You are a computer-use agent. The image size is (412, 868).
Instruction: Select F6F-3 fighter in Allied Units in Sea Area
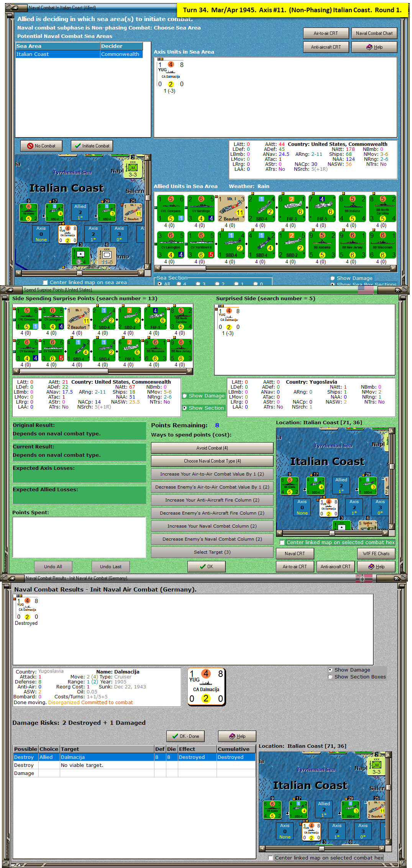(x=292, y=209)
